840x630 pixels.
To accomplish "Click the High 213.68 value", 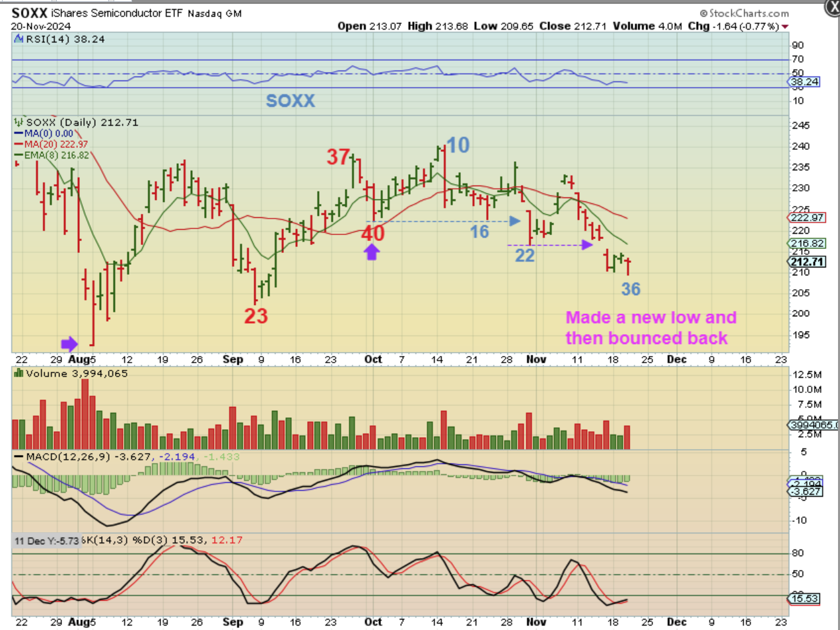I will [438, 26].
